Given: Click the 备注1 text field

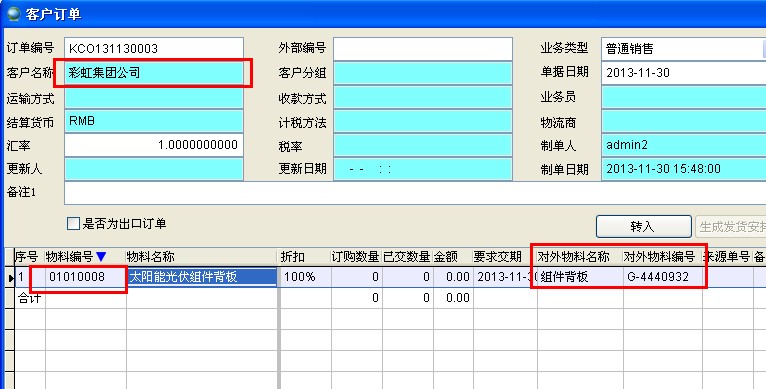Looking at the screenshot, I should click(415, 193).
